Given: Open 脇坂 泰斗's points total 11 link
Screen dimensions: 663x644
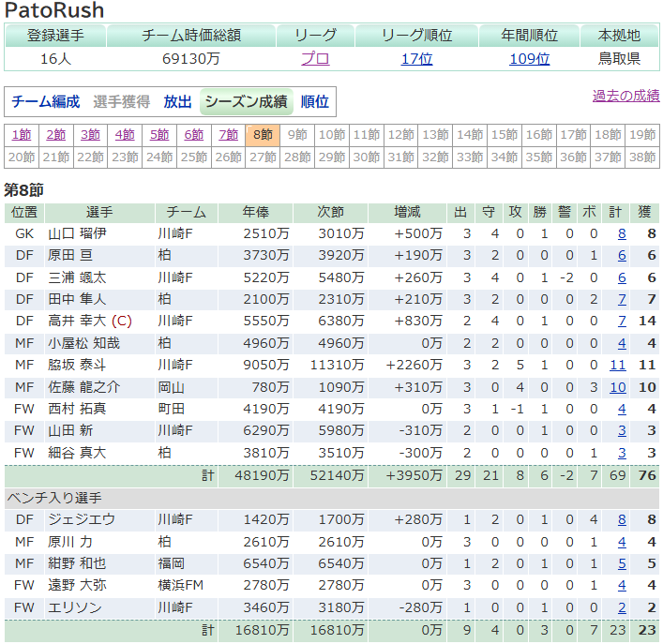Looking at the screenshot, I should tap(618, 365).
